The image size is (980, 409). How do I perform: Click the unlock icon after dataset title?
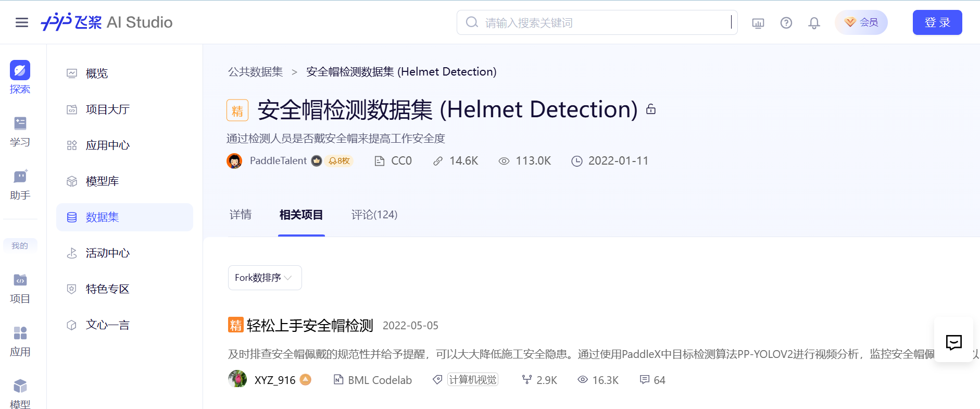pos(651,109)
